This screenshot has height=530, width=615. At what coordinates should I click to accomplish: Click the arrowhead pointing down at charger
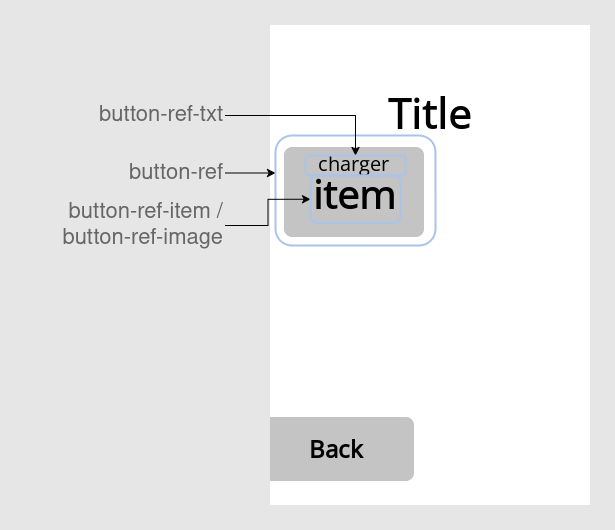coord(355,149)
